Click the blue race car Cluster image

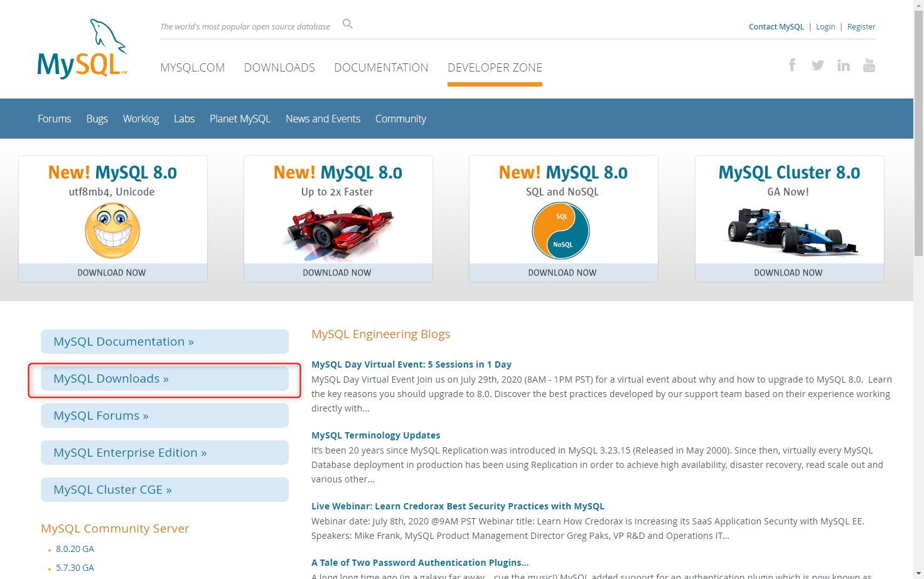(x=789, y=231)
